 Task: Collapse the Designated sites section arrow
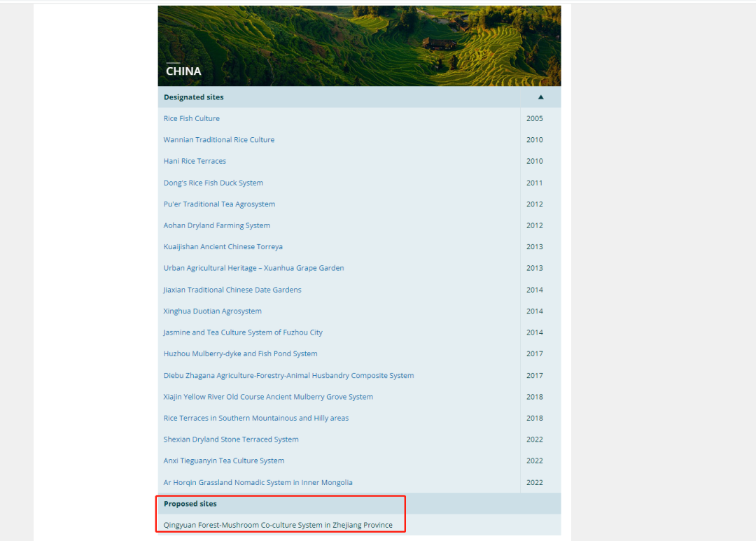(x=540, y=97)
